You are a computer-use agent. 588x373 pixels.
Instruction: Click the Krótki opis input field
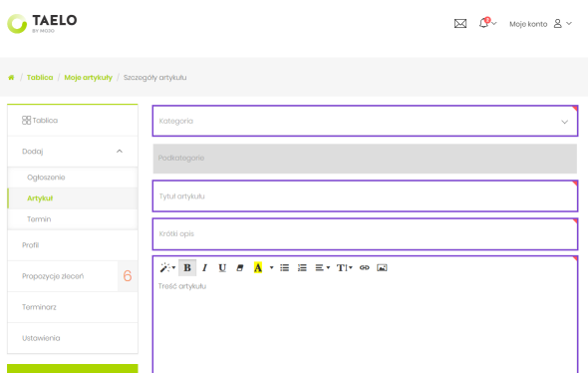coord(365,233)
